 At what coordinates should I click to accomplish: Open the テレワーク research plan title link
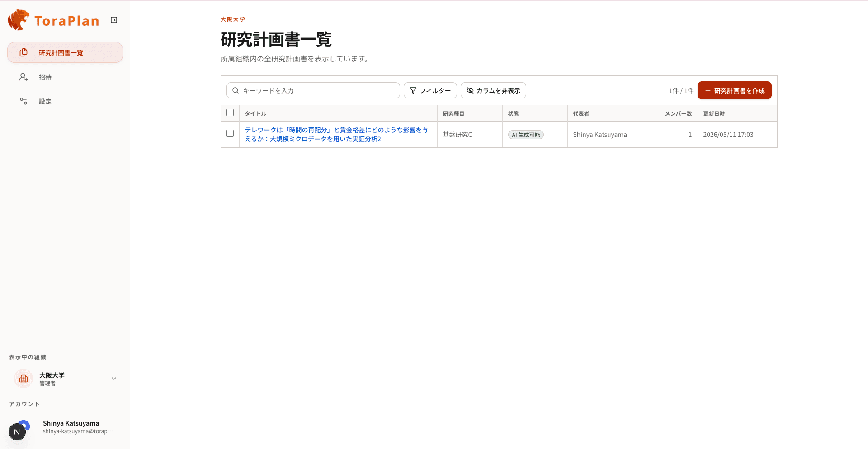pos(336,134)
